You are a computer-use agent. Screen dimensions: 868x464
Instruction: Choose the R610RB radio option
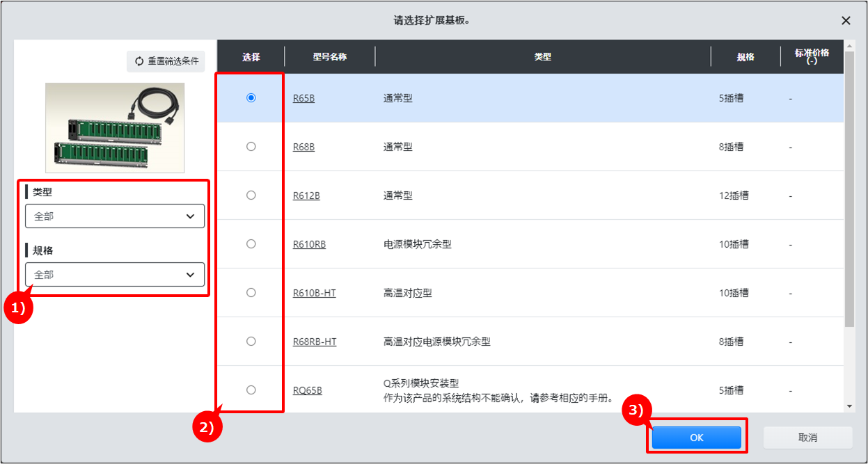click(251, 244)
